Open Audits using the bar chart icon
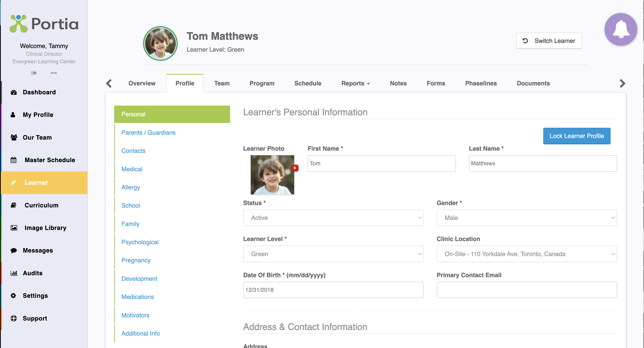The width and height of the screenshot is (644, 348). (x=14, y=273)
